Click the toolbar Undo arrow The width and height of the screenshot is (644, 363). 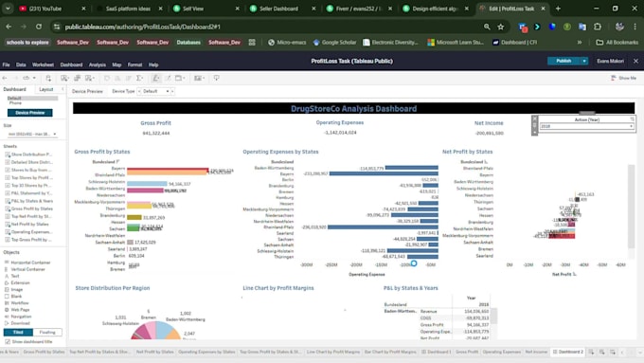(5, 78)
